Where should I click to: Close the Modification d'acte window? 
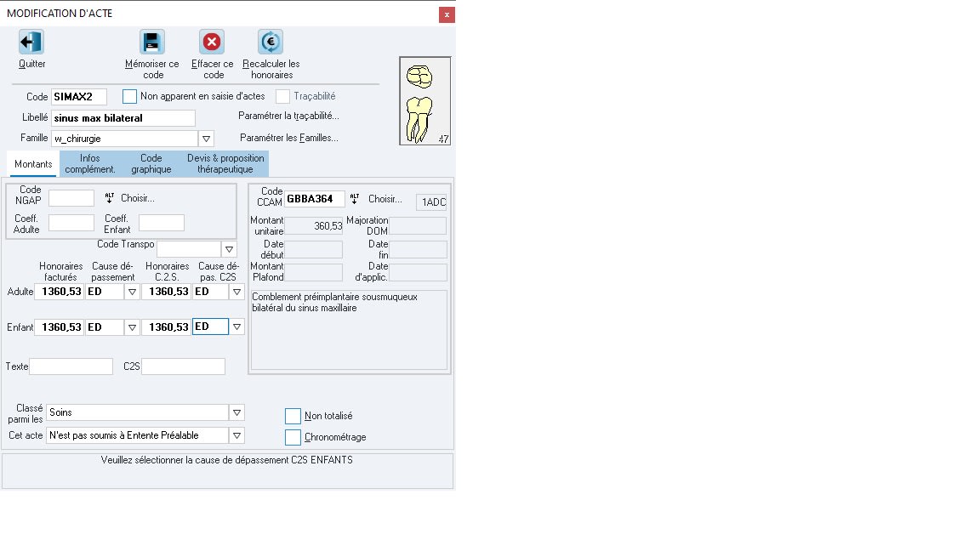pos(447,14)
